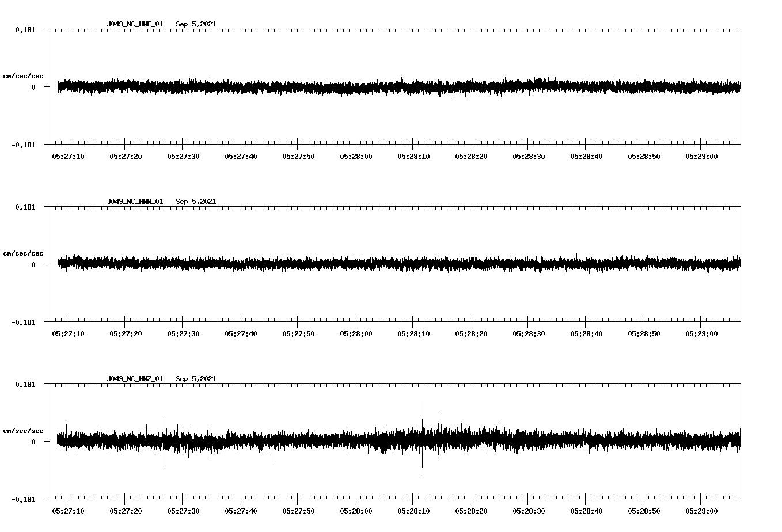Select the 05:27:10 label under HNN plot

[68, 333]
